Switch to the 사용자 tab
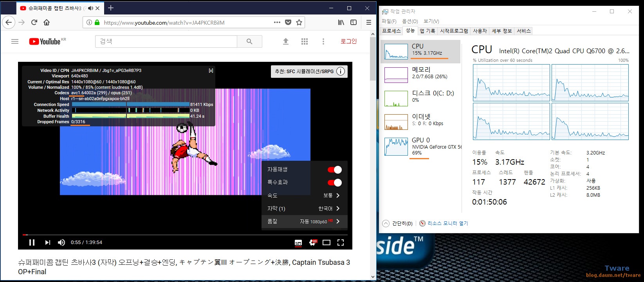 click(x=480, y=31)
